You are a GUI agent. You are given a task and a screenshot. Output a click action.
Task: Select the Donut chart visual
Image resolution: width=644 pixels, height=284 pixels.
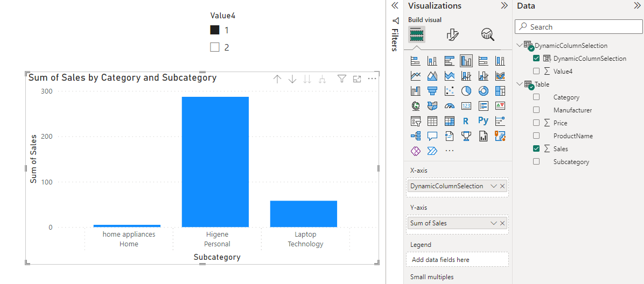coord(483,91)
